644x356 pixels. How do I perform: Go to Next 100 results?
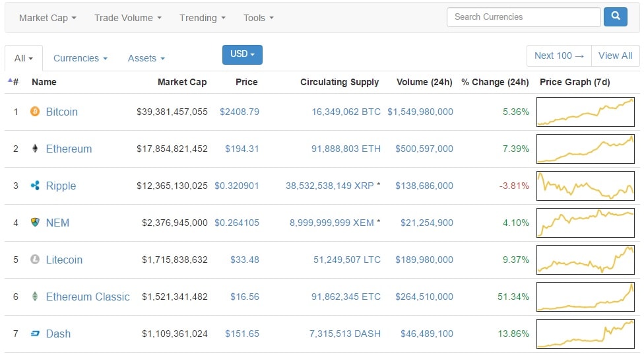pyautogui.click(x=559, y=55)
